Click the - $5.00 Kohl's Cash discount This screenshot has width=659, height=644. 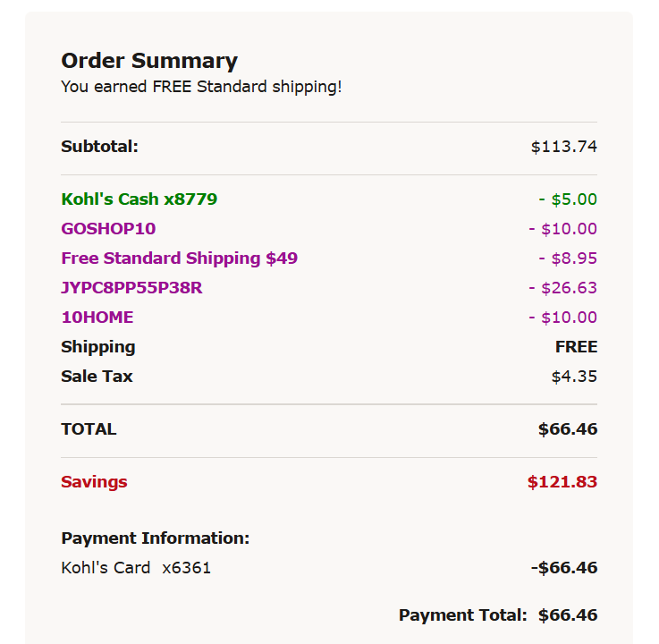pyautogui.click(x=568, y=199)
